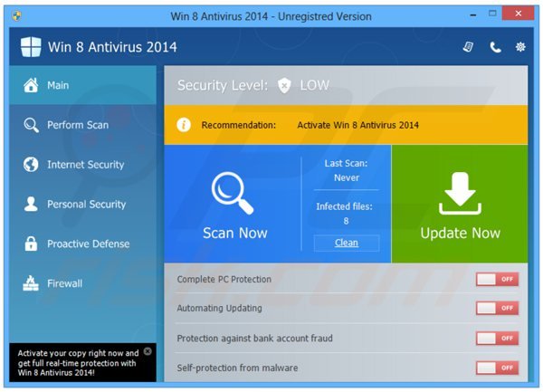Dismiss the activation notice with its X
Screen dimensions: 543x392
pos(148,351)
